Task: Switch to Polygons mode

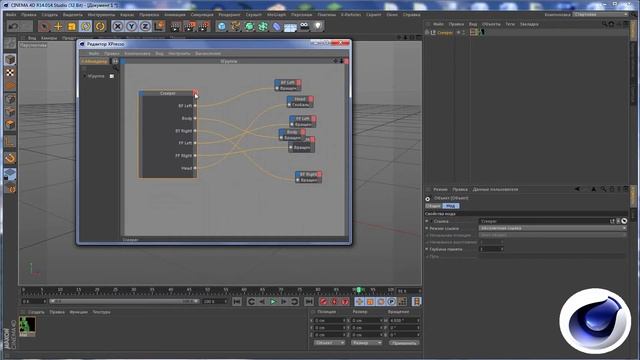Action: tap(10, 125)
